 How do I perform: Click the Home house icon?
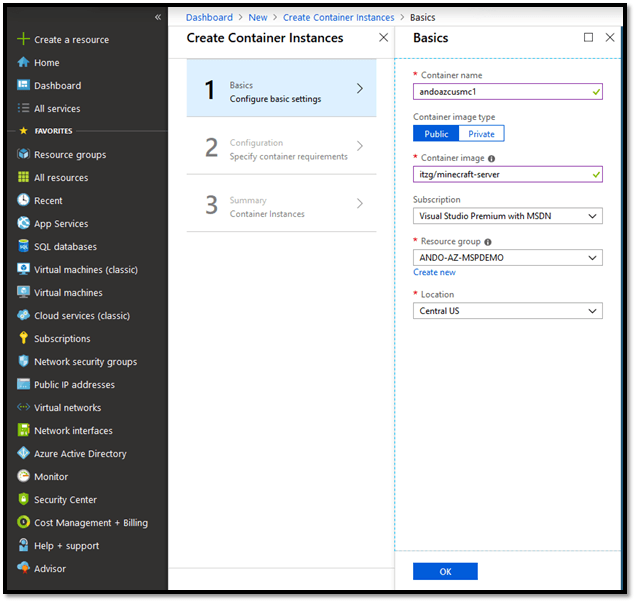(x=23, y=62)
